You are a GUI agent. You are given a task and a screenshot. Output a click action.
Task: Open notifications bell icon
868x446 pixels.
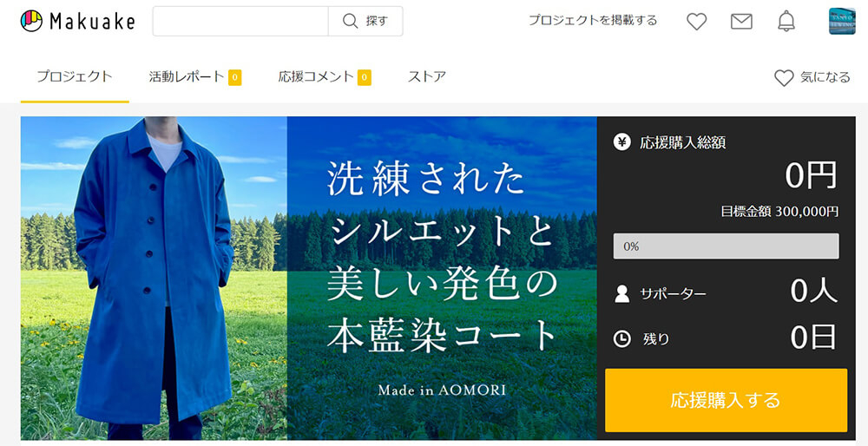click(x=786, y=21)
